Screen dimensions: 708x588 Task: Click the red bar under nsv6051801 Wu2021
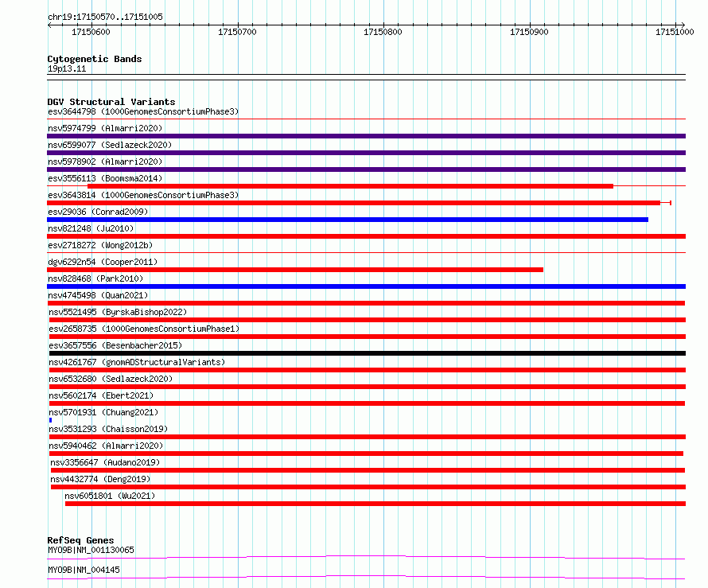click(x=375, y=504)
